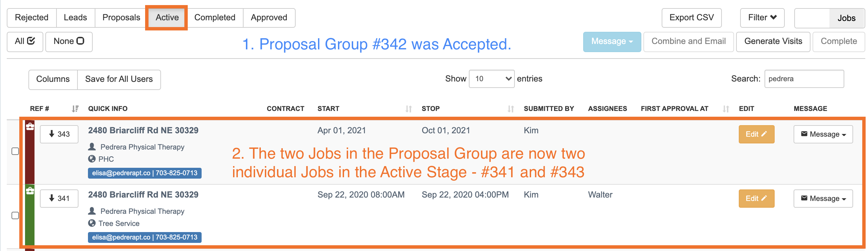Switch to the Proposals tab
The width and height of the screenshot is (868, 251).
coord(121,18)
